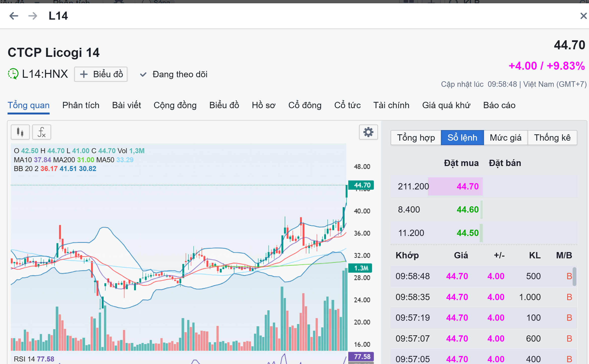The width and height of the screenshot is (589, 364).
Task: Go to the Cộng đồng tab
Action: point(175,105)
